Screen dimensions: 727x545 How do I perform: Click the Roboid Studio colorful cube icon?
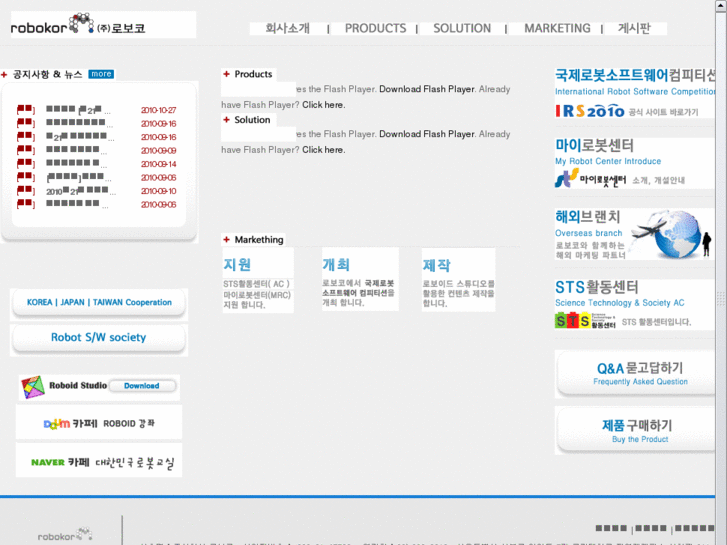coord(33,387)
